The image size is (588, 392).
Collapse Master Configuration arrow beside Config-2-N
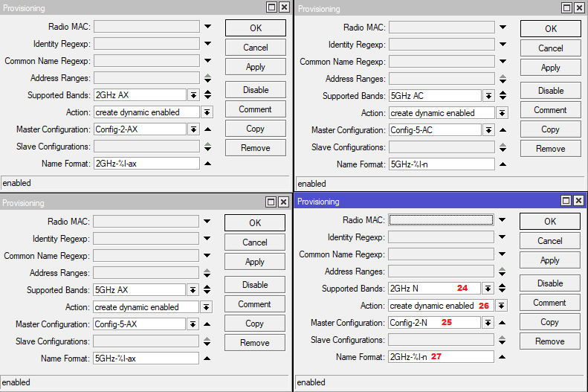click(502, 323)
